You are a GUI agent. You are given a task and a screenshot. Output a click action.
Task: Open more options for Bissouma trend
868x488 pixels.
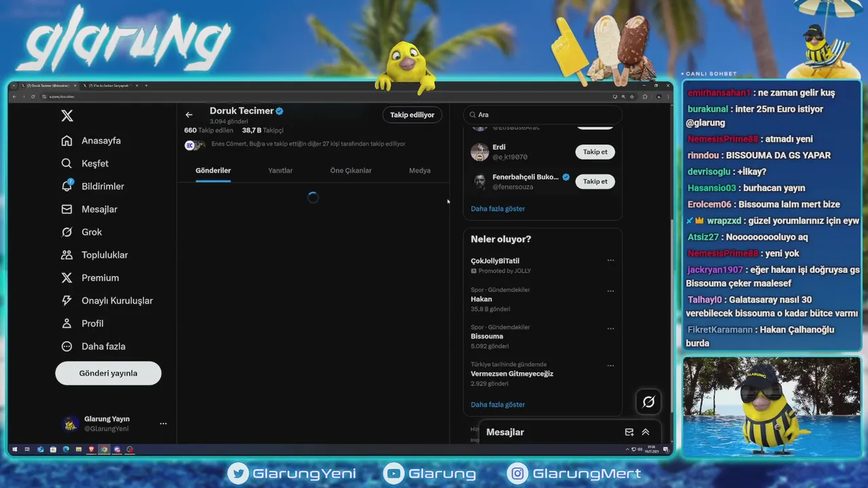pos(610,329)
